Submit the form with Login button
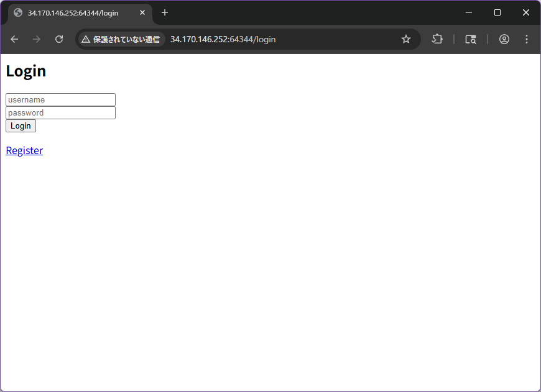 click(x=21, y=126)
